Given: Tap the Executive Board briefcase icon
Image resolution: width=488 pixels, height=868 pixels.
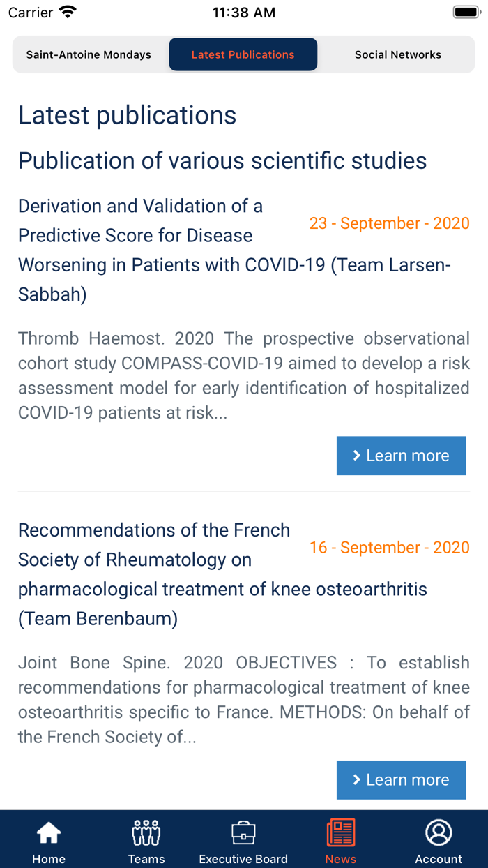Looking at the screenshot, I should coord(243,832).
